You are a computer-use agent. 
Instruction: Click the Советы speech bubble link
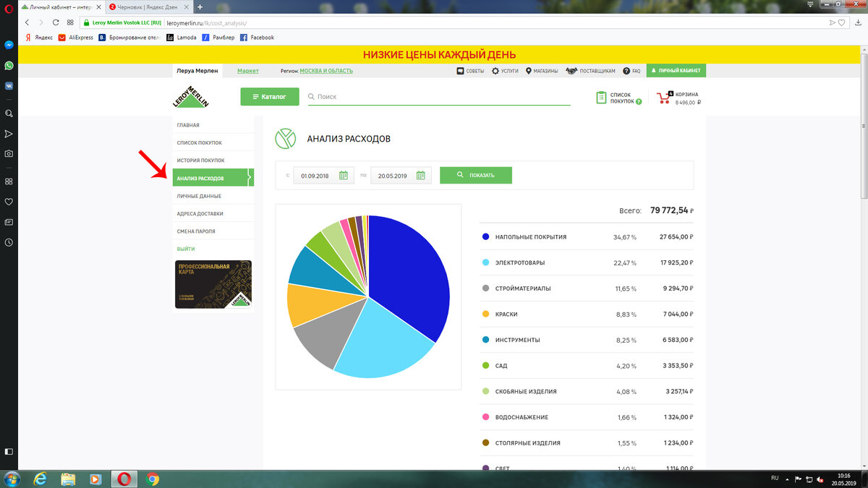click(470, 71)
